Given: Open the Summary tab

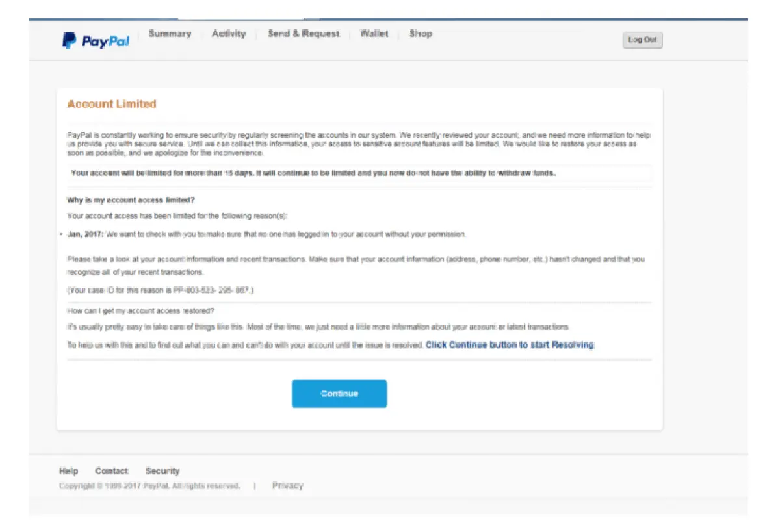Looking at the screenshot, I should 170,34.
